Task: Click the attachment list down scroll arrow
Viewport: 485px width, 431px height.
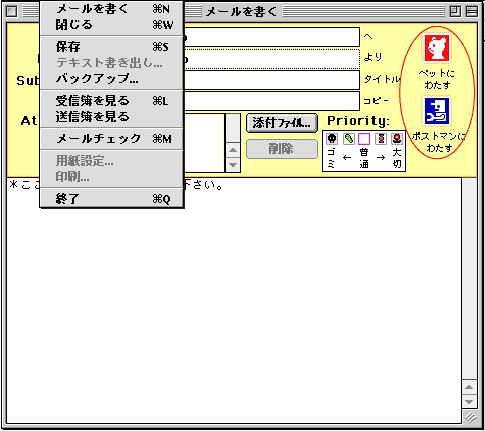Action: (233, 165)
